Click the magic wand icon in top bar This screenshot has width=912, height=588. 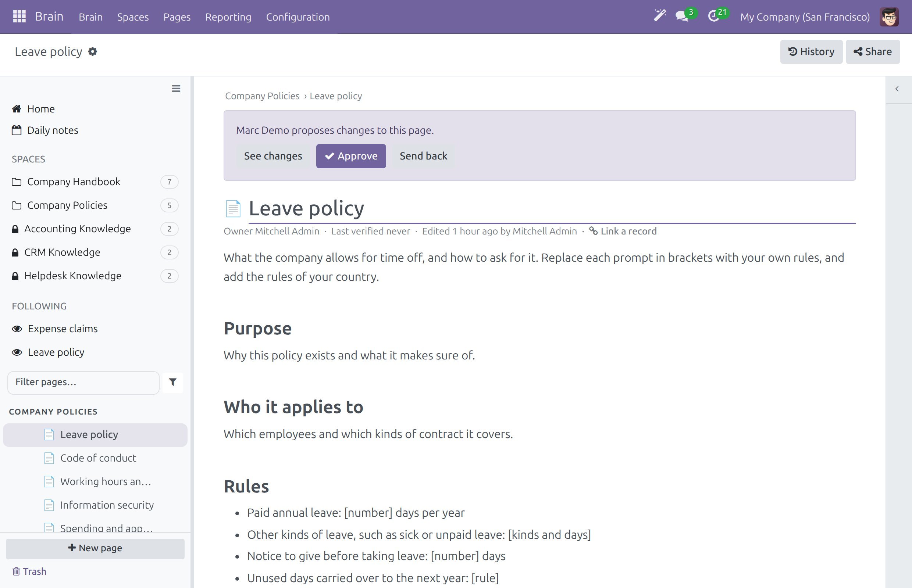(659, 16)
